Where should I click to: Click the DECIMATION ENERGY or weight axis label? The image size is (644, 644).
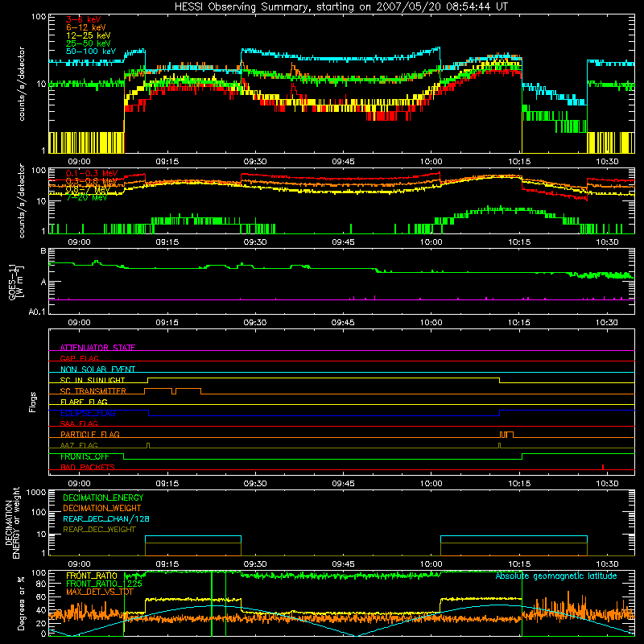12,522
